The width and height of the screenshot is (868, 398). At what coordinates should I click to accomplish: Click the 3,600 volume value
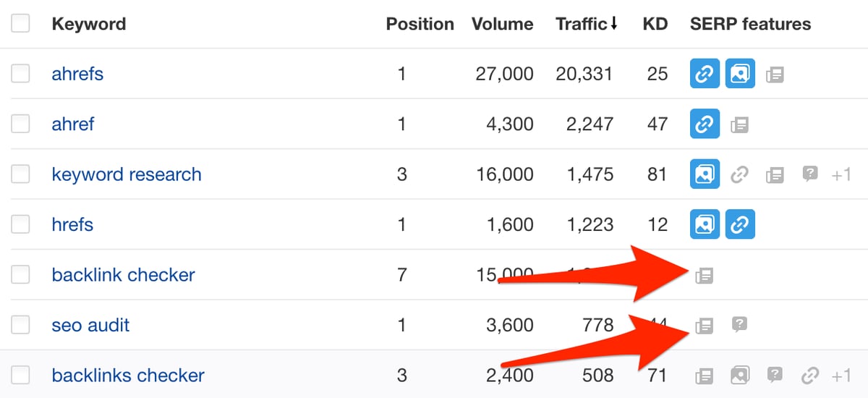click(509, 326)
